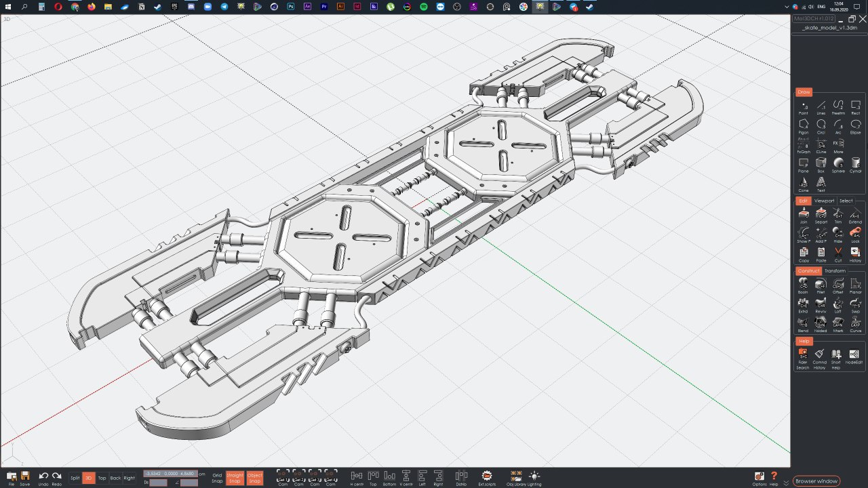868x488 pixels.
Task: Select the Arc draw tool
Action: coord(838,126)
